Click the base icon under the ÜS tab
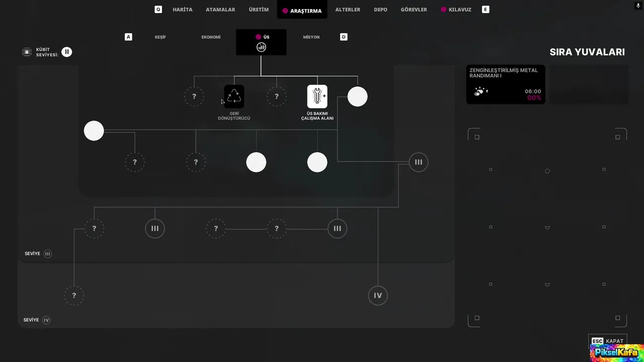The height and width of the screenshot is (362, 644). coord(261,47)
